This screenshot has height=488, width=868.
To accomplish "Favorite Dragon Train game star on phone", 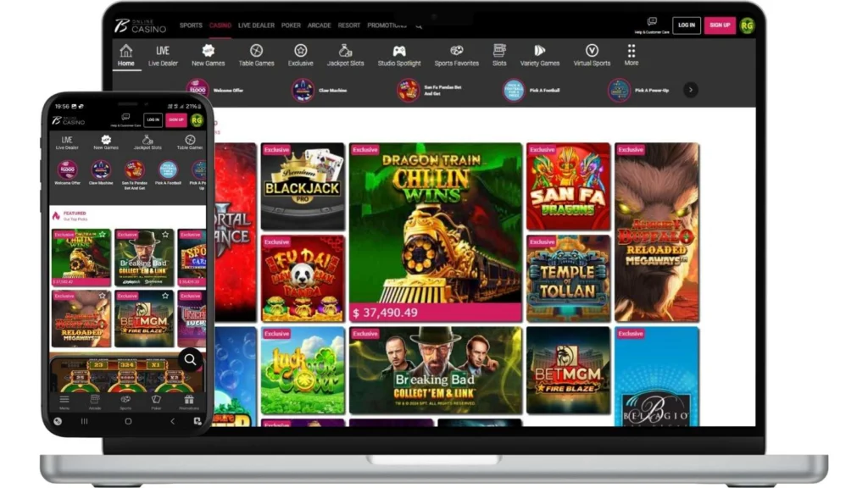I will tap(103, 235).
